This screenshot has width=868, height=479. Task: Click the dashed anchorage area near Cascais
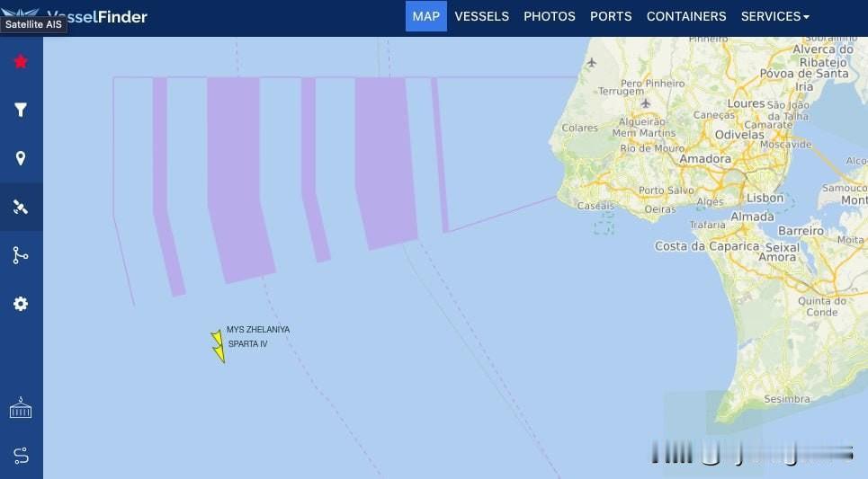pyautogui.click(x=604, y=223)
